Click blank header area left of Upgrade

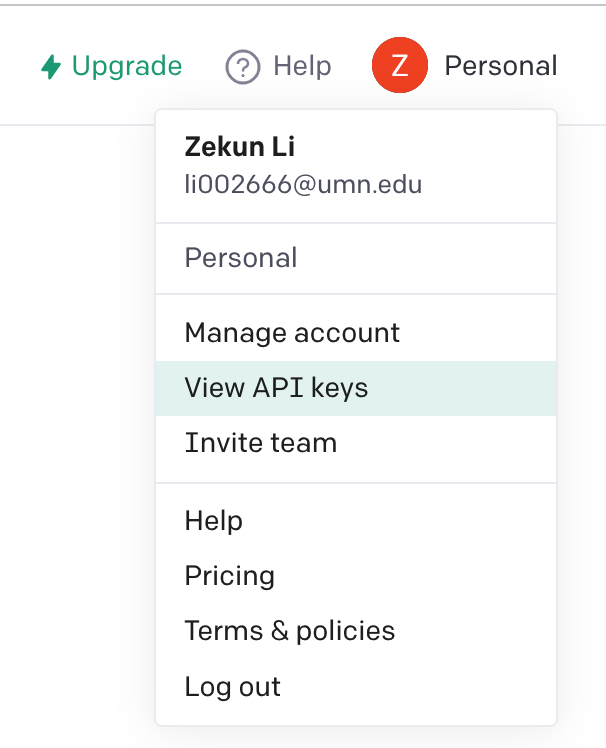point(18,67)
